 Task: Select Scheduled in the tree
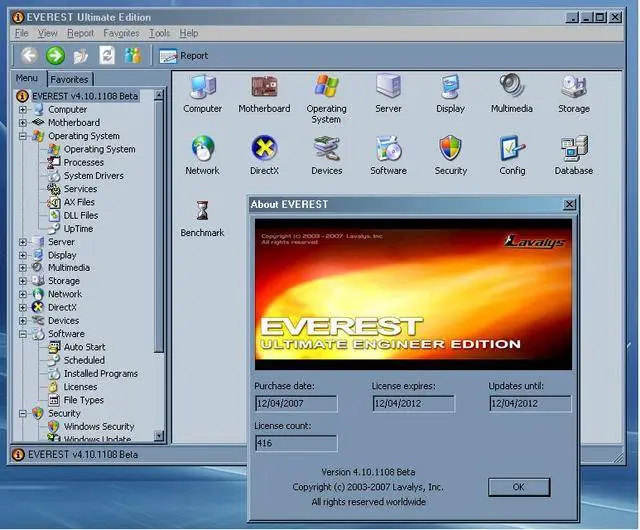click(x=84, y=360)
